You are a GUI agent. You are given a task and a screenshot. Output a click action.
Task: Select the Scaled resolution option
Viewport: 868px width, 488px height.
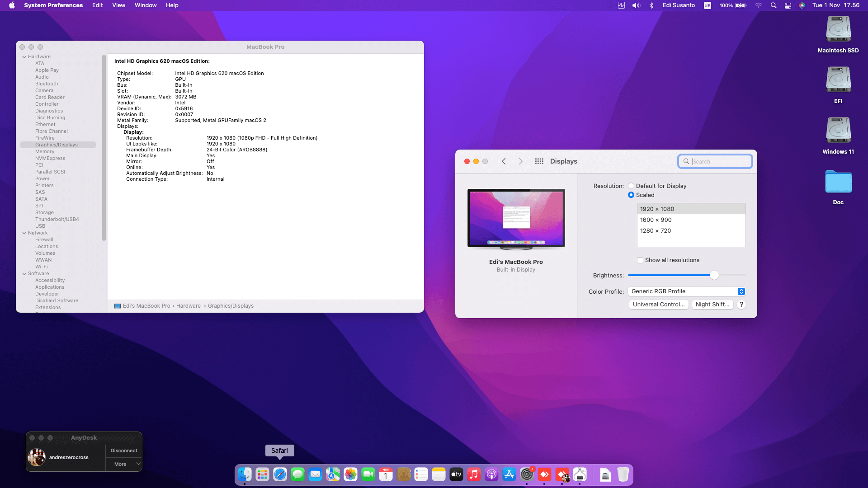(631, 195)
